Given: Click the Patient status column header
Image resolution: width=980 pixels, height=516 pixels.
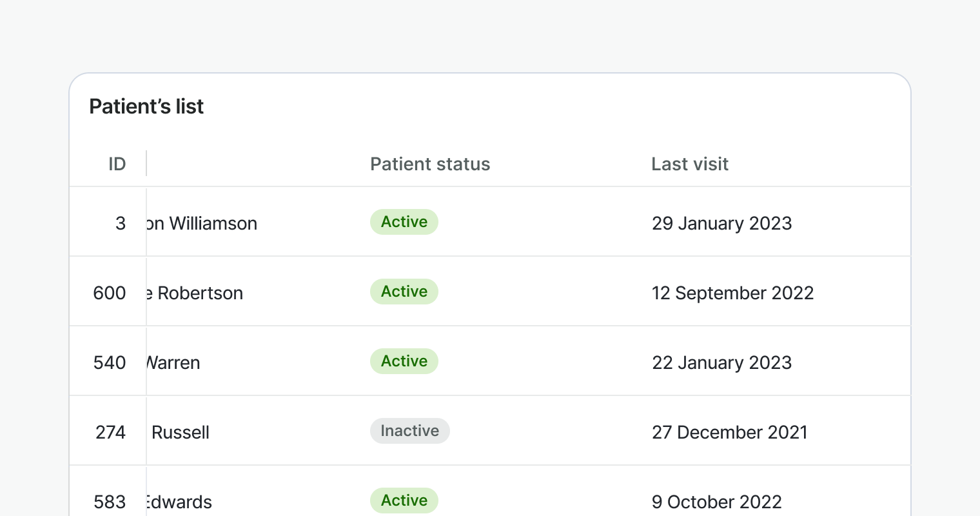Looking at the screenshot, I should [430, 164].
